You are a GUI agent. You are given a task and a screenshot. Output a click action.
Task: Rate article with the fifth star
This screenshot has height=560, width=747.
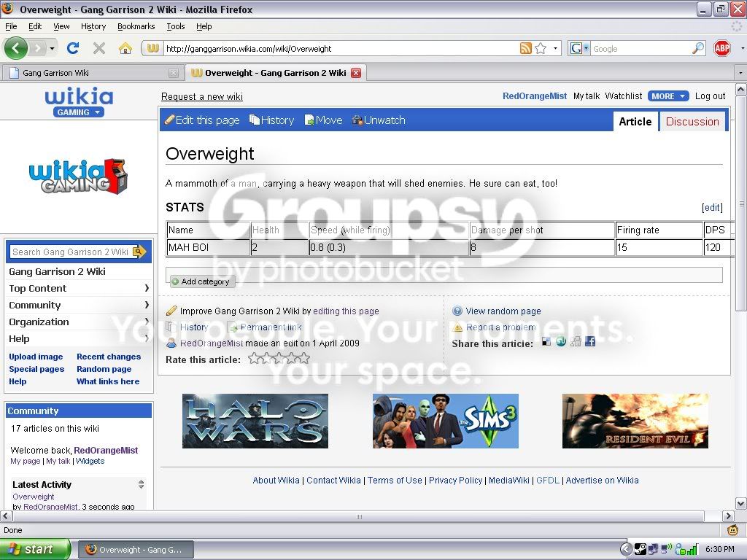(x=303, y=359)
